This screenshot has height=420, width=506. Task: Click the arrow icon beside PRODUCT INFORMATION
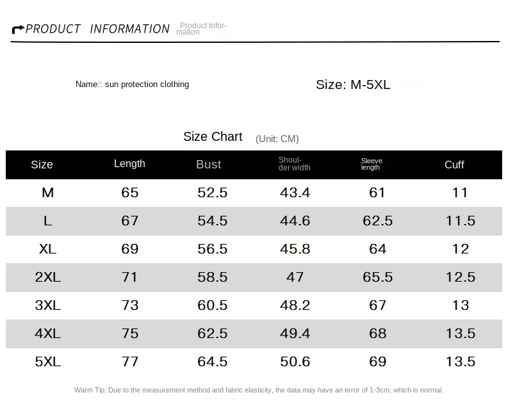tap(18, 29)
